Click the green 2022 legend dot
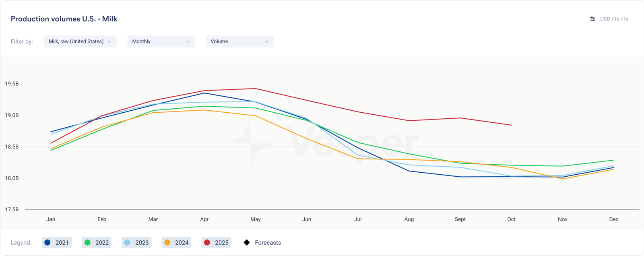 pos(87,242)
